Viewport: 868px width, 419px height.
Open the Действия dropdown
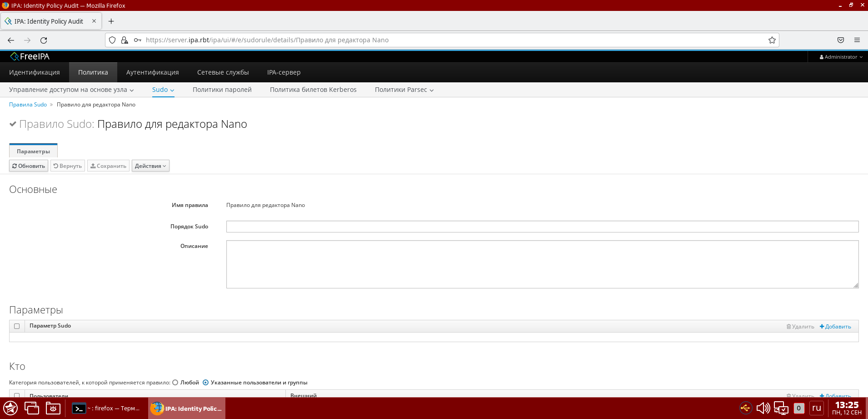[150, 166]
